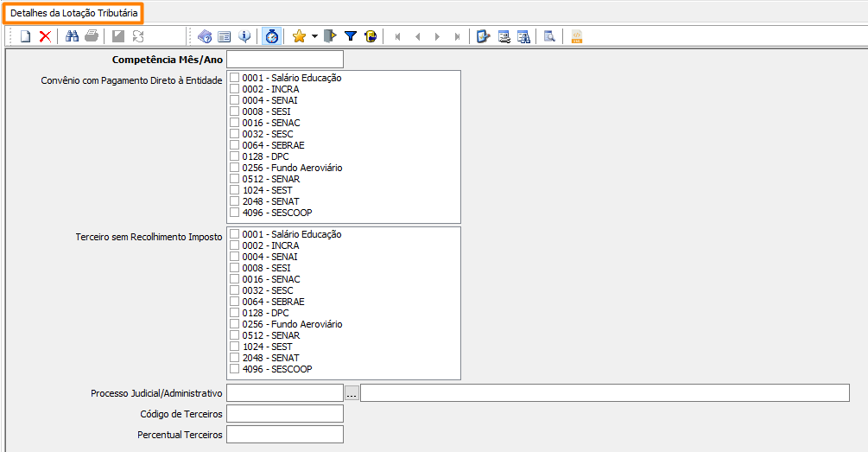Viewport: 868px width, 452px height.
Task: Click the orange XML file icon
Action: [x=577, y=36]
